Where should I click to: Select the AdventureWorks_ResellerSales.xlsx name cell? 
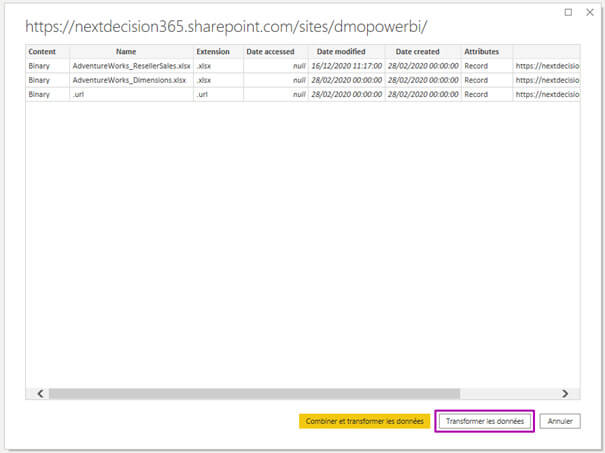pyautogui.click(x=131, y=66)
